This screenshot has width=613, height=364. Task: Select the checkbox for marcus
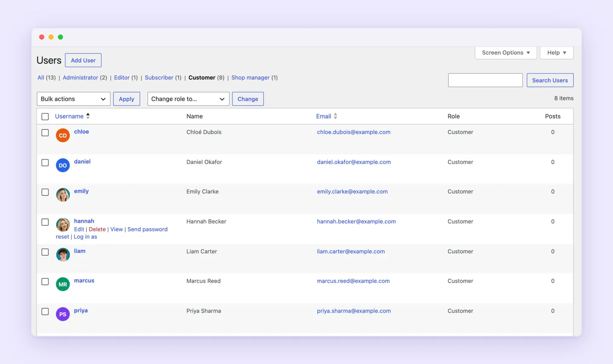[45, 281]
